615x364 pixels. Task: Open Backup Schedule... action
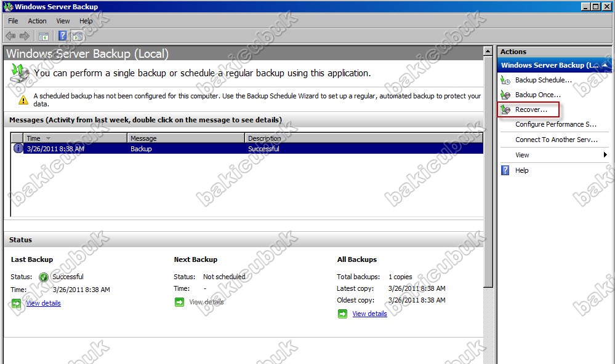tap(543, 80)
